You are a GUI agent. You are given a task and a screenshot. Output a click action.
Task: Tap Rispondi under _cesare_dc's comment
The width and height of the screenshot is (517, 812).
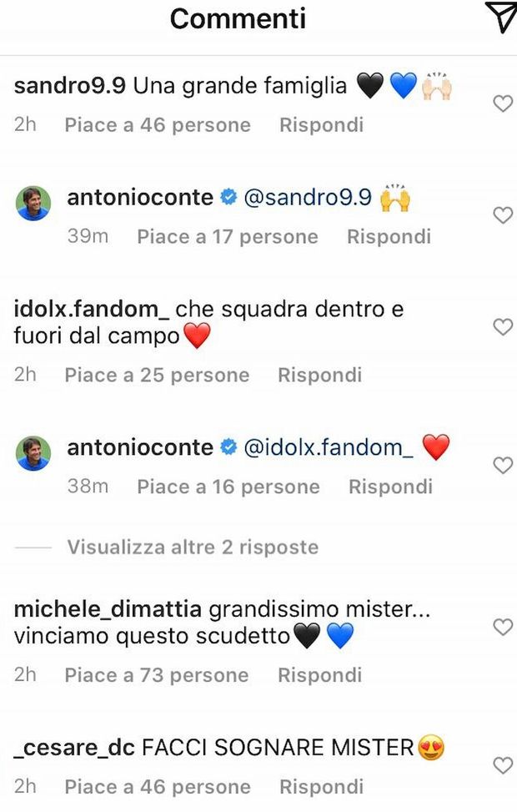[321, 786]
